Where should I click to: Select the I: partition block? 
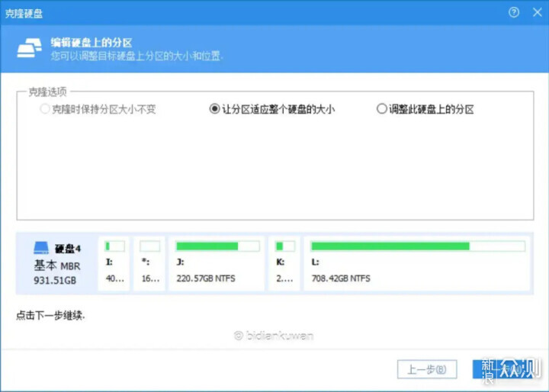(x=114, y=263)
